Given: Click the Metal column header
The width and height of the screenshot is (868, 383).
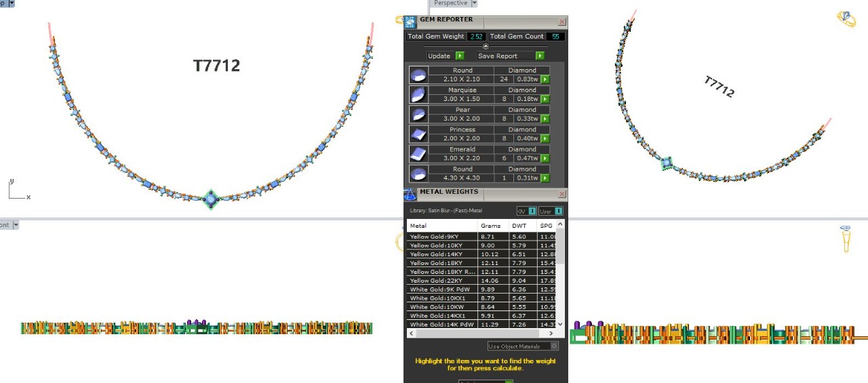Looking at the screenshot, I should pyautogui.click(x=442, y=226).
